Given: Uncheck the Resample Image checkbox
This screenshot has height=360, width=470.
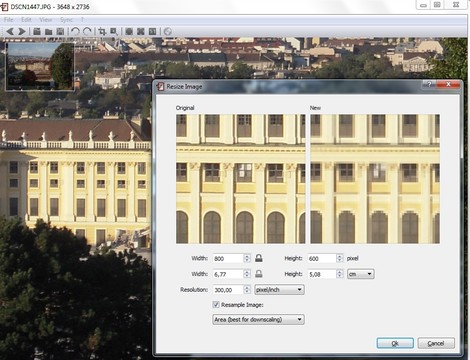Looking at the screenshot, I should point(216,304).
